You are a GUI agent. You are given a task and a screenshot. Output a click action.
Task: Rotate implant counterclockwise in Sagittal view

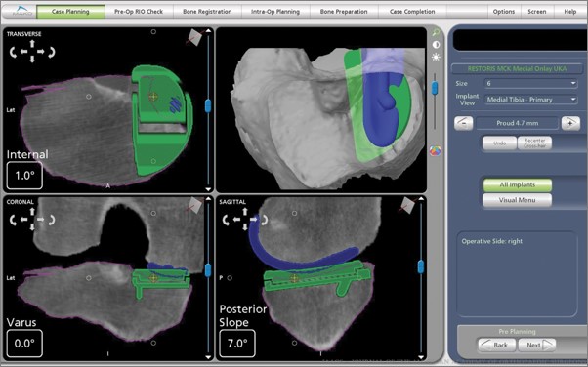tap(226, 220)
